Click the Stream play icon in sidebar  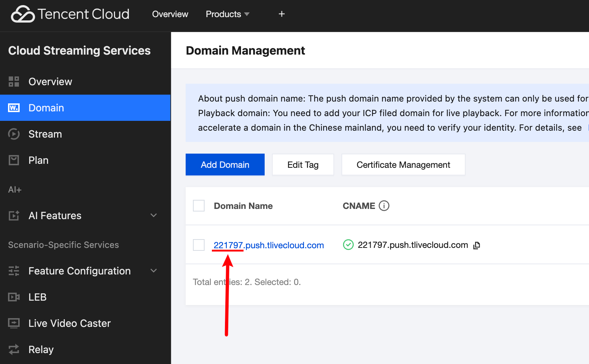click(14, 134)
